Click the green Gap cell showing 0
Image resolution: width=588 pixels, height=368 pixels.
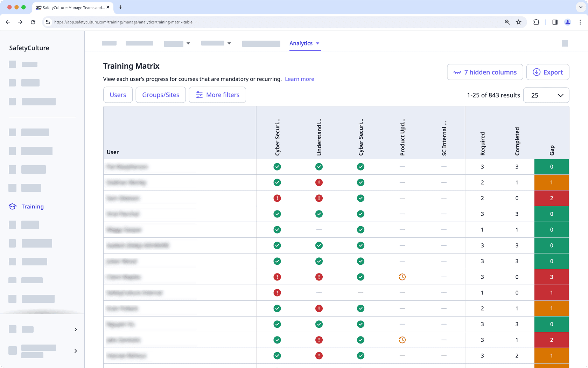(551, 167)
